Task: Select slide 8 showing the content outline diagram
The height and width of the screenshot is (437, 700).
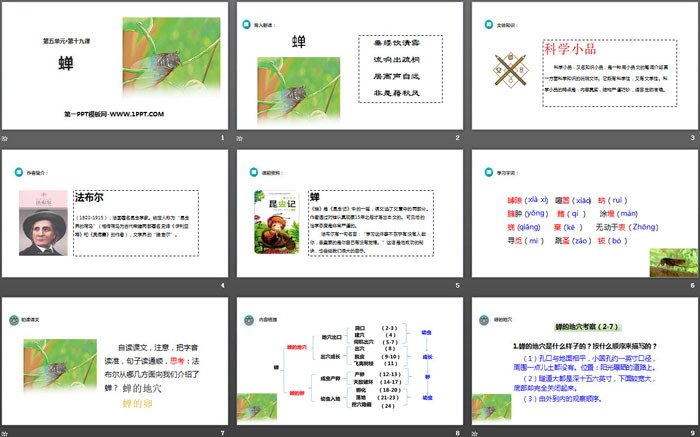Action: point(349,361)
